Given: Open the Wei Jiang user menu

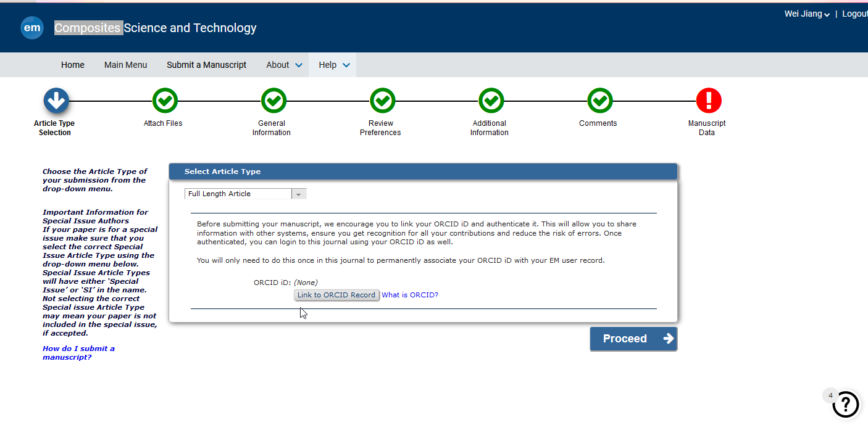Looking at the screenshot, I should point(806,14).
